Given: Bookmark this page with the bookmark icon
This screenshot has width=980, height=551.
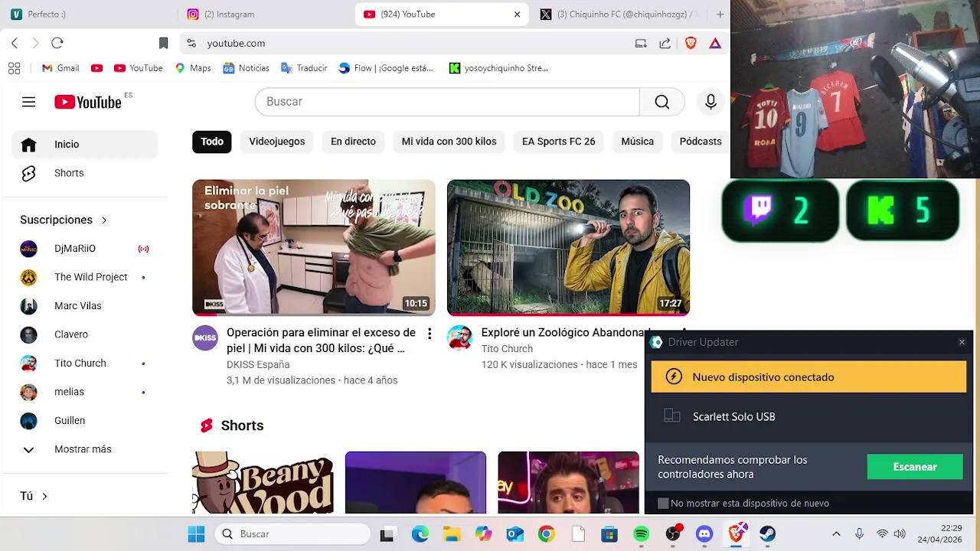Looking at the screenshot, I should point(163,43).
